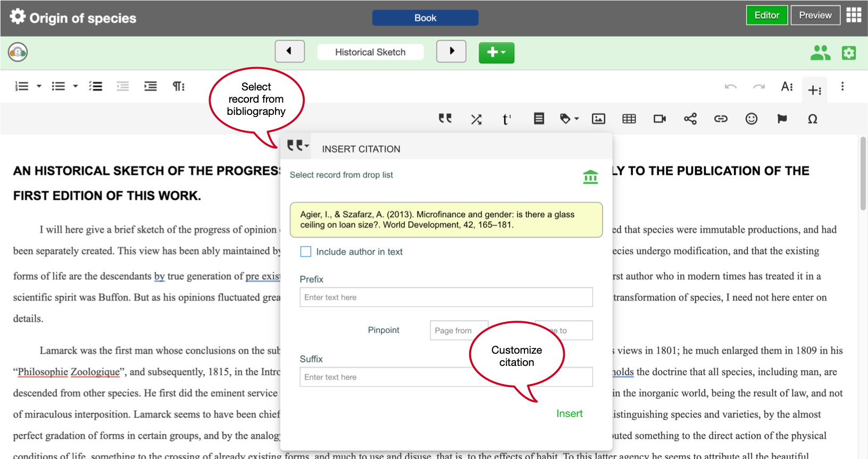Viewport: 868px width, 459px height.
Task: Check Include author in text
Action: pos(306,252)
